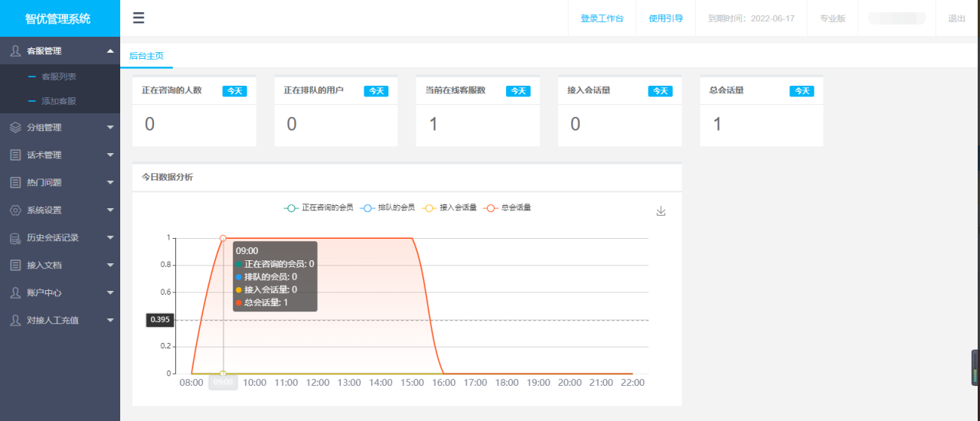The height and width of the screenshot is (421, 980).
Task: Expand the 热门问题 menu arrow
Action: pos(110,183)
